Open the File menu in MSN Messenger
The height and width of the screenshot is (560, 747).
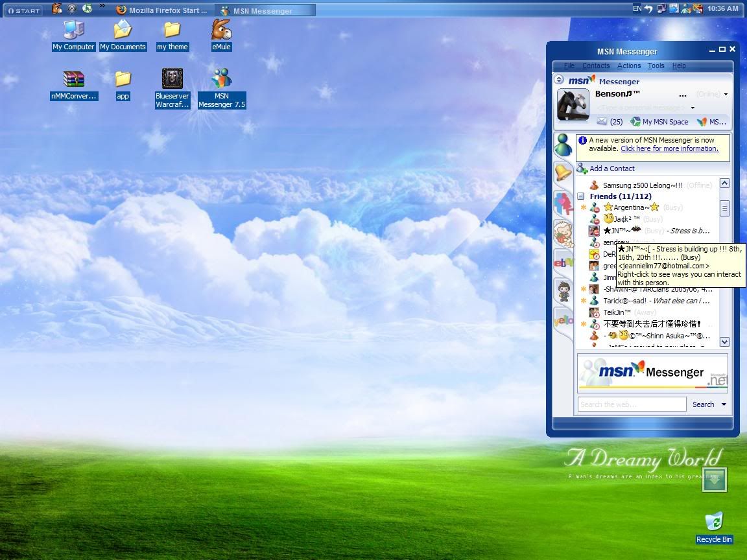pyautogui.click(x=569, y=65)
